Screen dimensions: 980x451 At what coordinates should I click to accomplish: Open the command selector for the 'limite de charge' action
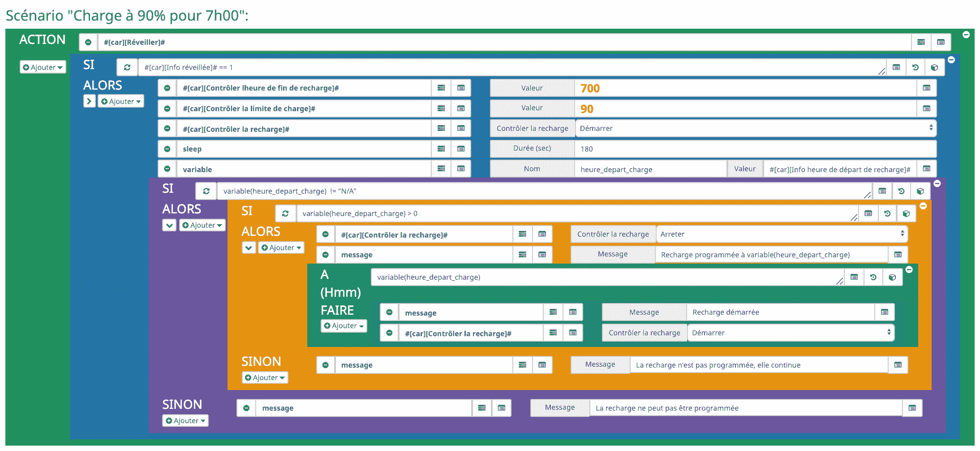click(x=461, y=108)
